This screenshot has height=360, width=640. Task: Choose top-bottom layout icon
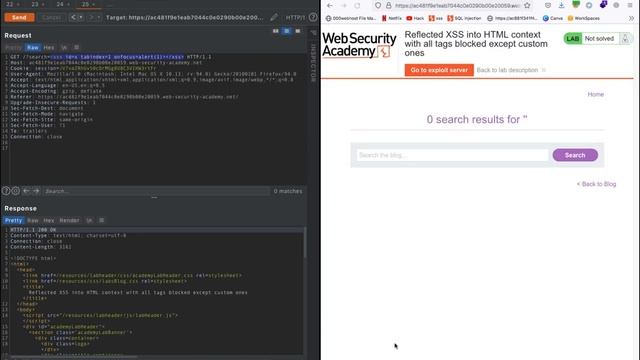287,31
